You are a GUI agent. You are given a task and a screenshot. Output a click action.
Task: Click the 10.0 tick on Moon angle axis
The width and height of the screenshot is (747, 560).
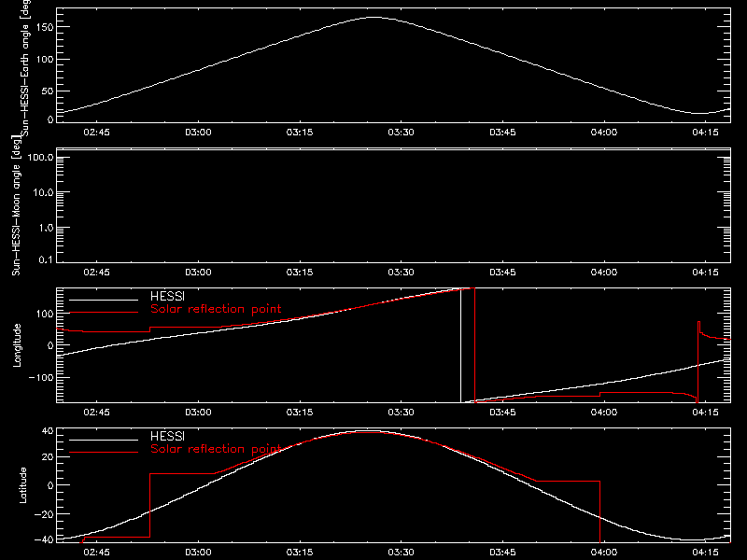click(x=43, y=193)
